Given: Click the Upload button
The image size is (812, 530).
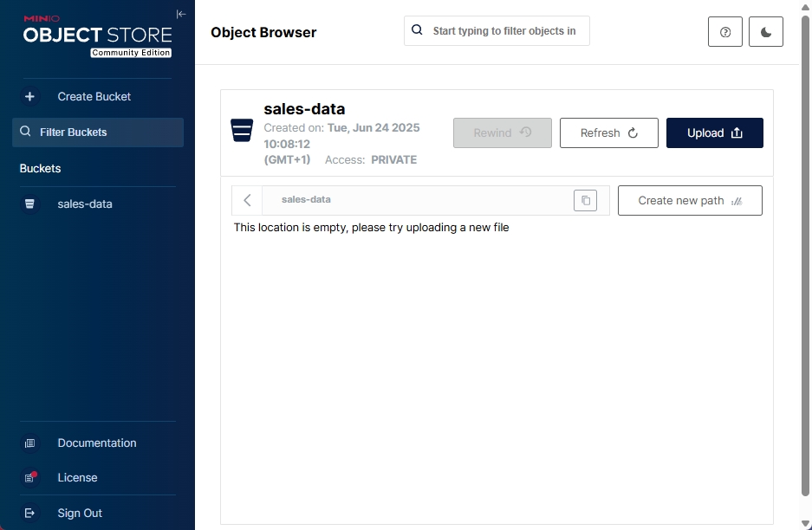Looking at the screenshot, I should (714, 133).
